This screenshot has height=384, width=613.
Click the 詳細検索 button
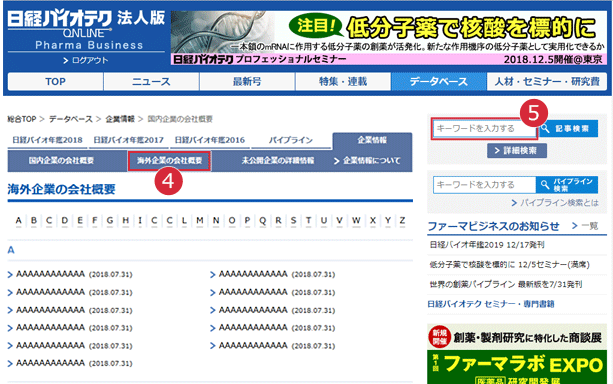point(517,151)
